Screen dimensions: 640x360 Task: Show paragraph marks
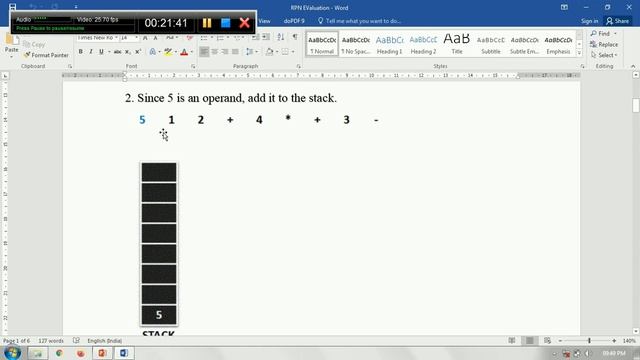295,37
